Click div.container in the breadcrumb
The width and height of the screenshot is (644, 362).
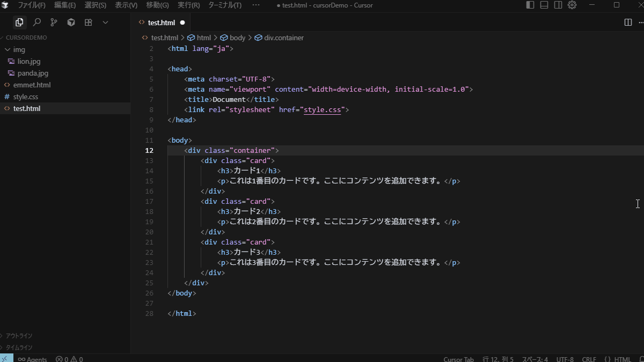click(x=284, y=38)
